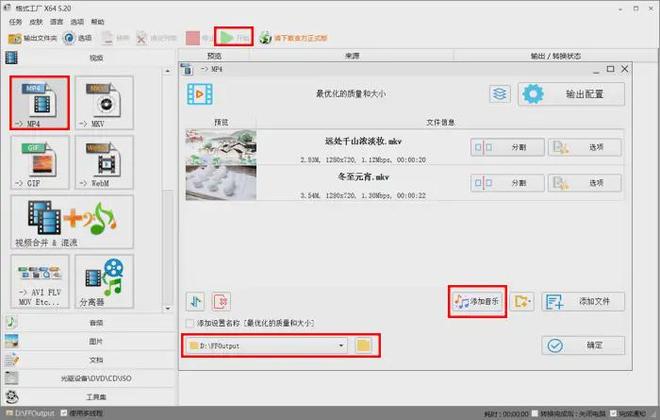Expand the Picture category (图片)
The width and height of the screenshot is (660, 420).
96,341
